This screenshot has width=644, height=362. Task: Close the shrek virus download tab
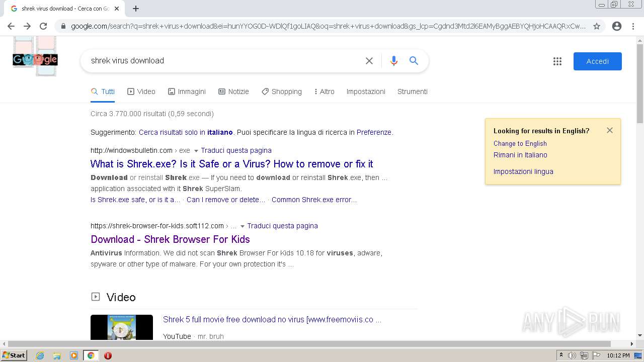117,9
